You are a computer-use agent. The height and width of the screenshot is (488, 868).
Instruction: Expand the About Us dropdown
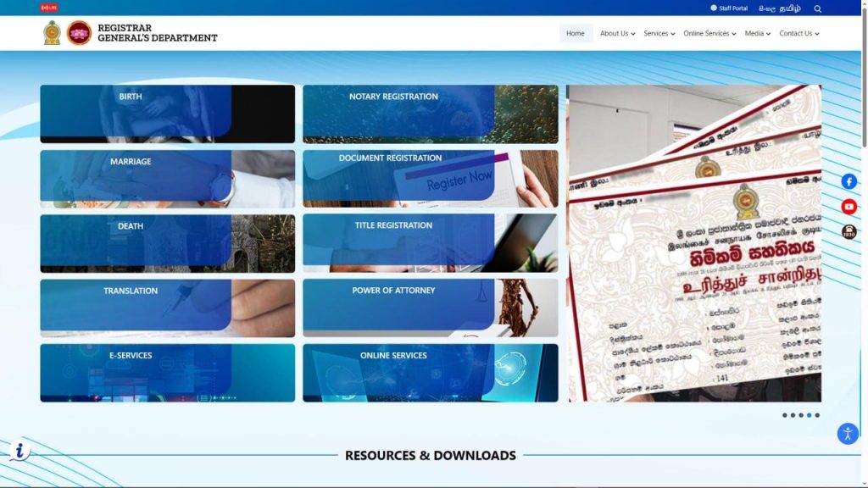tap(617, 34)
